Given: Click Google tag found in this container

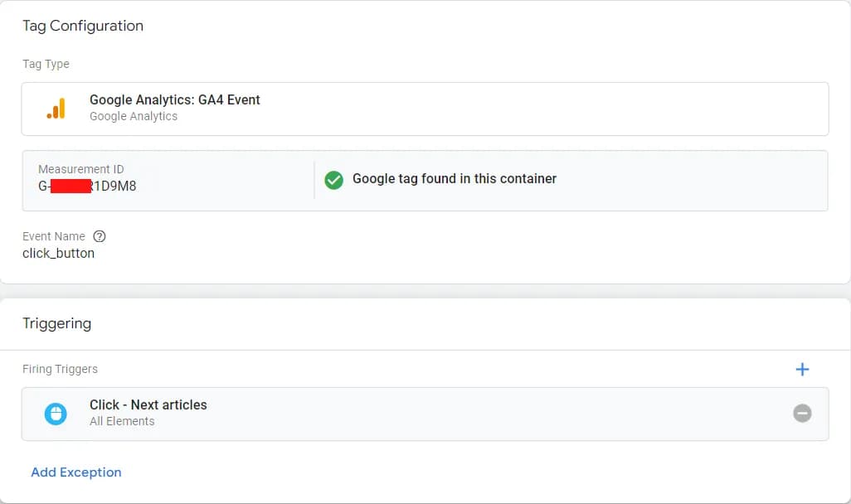Looking at the screenshot, I should (455, 178).
